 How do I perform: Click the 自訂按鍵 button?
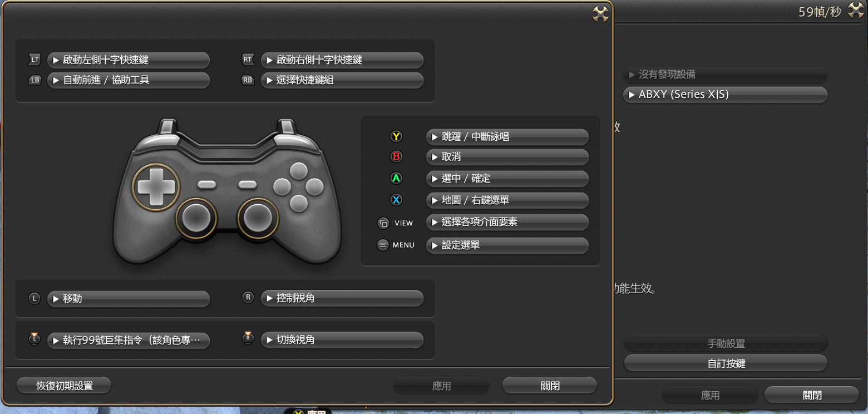pyautogui.click(x=725, y=363)
